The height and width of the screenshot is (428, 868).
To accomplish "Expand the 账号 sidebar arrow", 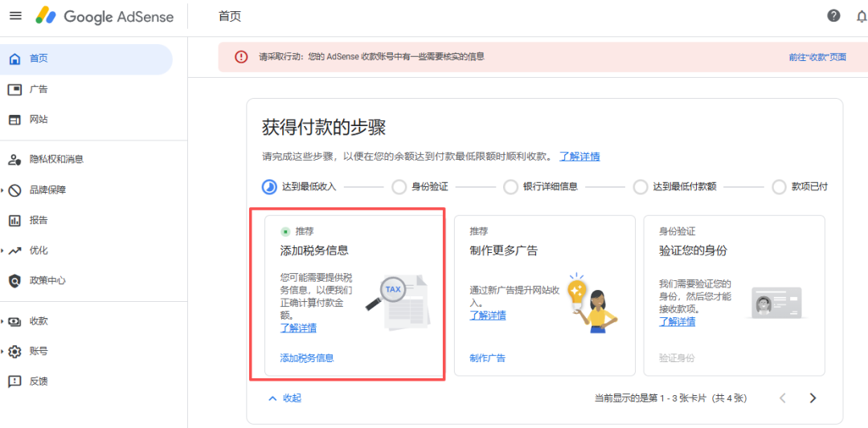I will click(x=2, y=352).
